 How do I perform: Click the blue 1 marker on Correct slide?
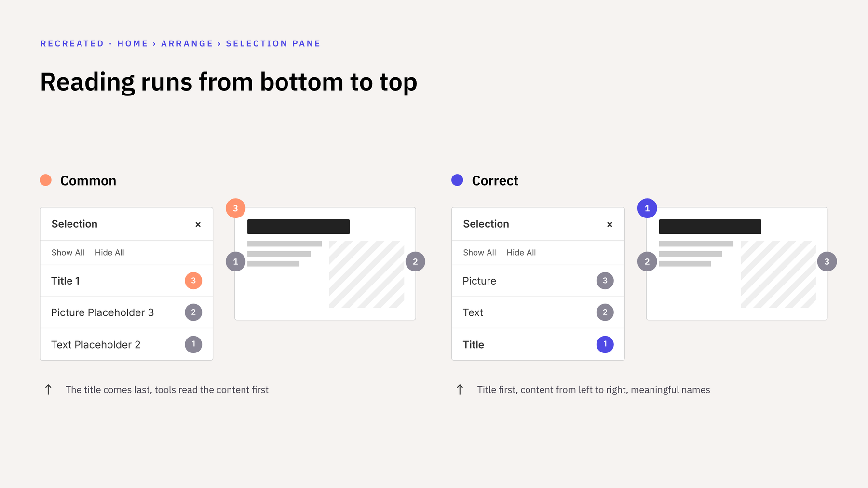(x=647, y=208)
